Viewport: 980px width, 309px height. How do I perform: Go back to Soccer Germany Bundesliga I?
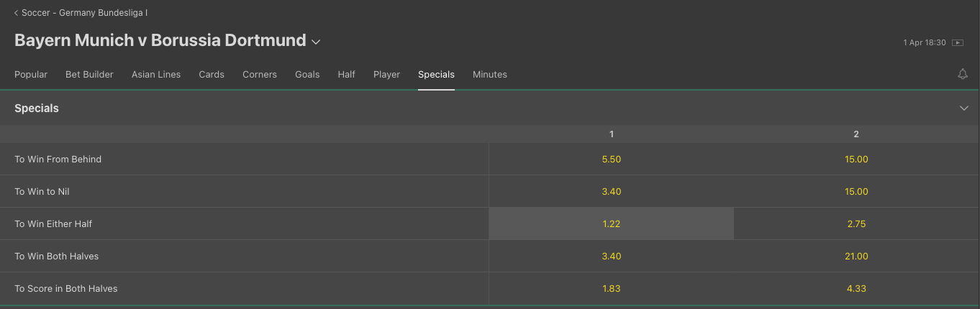click(81, 13)
